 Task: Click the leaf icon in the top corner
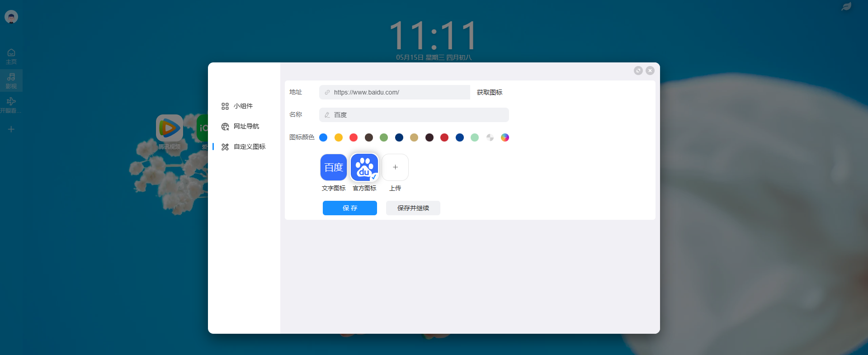(x=846, y=7)
